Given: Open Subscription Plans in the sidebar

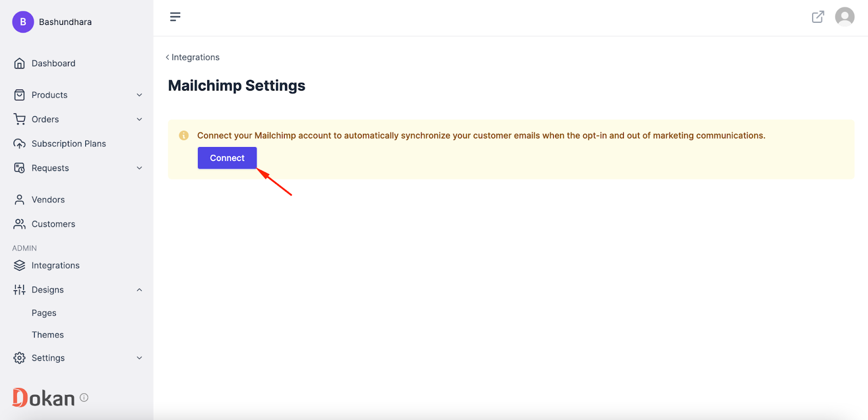Looking at the screenshot, I should [68, 144].
